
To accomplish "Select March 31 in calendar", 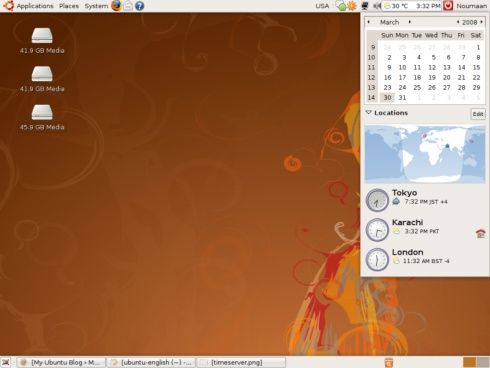I will [x=402, y=97].
